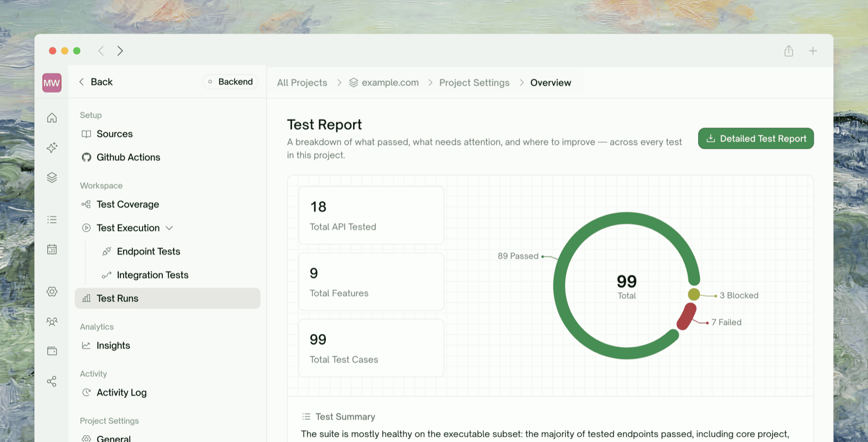
Task: Select Test Runs in the sidebar
Action: pos(168,298)
